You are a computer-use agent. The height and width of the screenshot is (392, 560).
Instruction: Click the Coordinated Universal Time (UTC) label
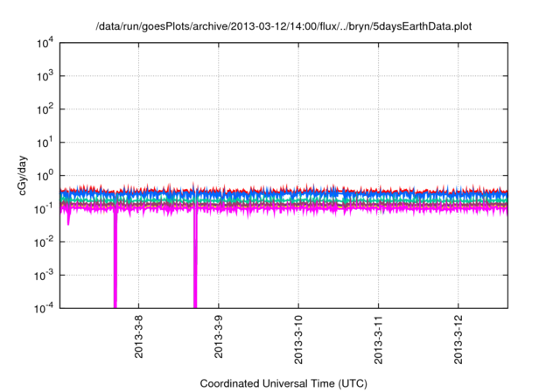pyautogui.click(x=283, y=383)
